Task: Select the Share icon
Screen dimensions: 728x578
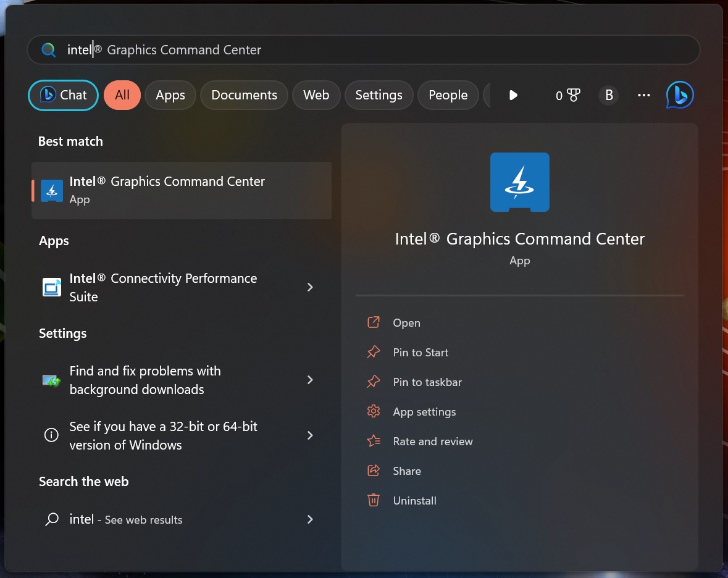Action: click(x=373, y=471)
